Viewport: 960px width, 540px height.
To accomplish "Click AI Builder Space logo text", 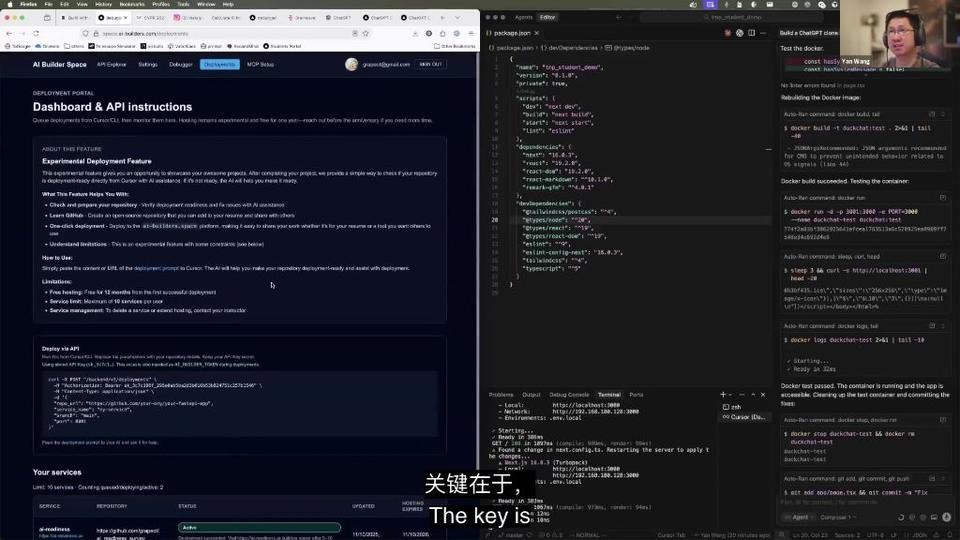I will click(59, 64).
